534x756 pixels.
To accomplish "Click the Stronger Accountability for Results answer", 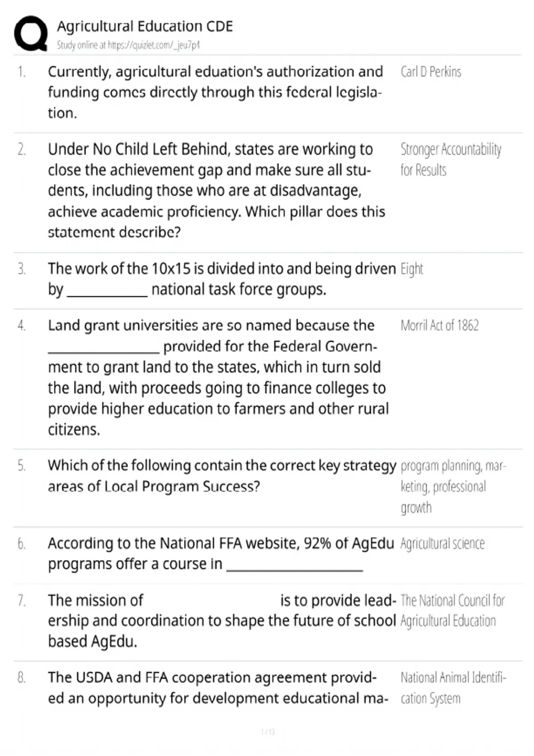I will [x=451, y=159].
